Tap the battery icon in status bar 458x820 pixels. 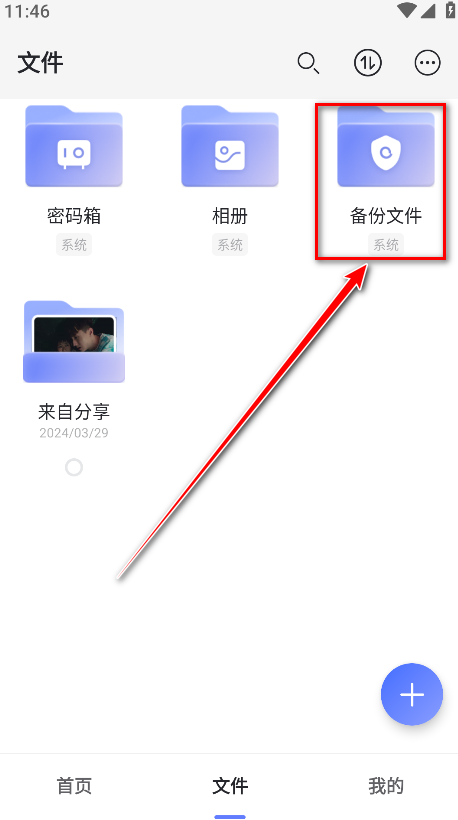tap(450, 10)
